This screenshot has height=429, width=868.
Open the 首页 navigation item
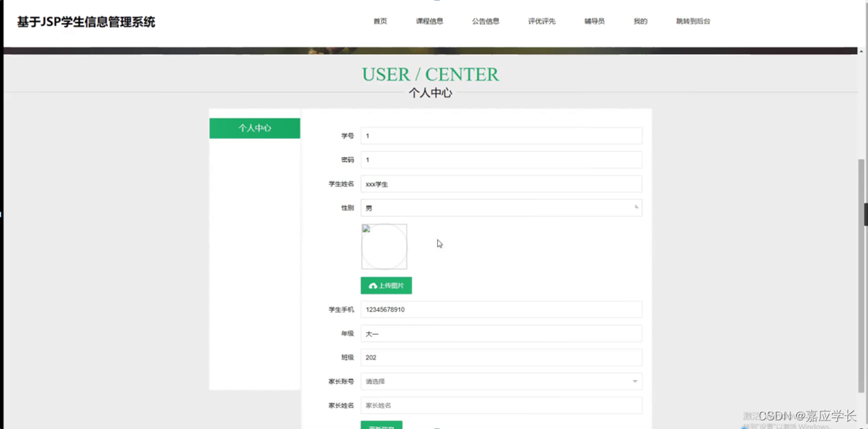(380, 22)
